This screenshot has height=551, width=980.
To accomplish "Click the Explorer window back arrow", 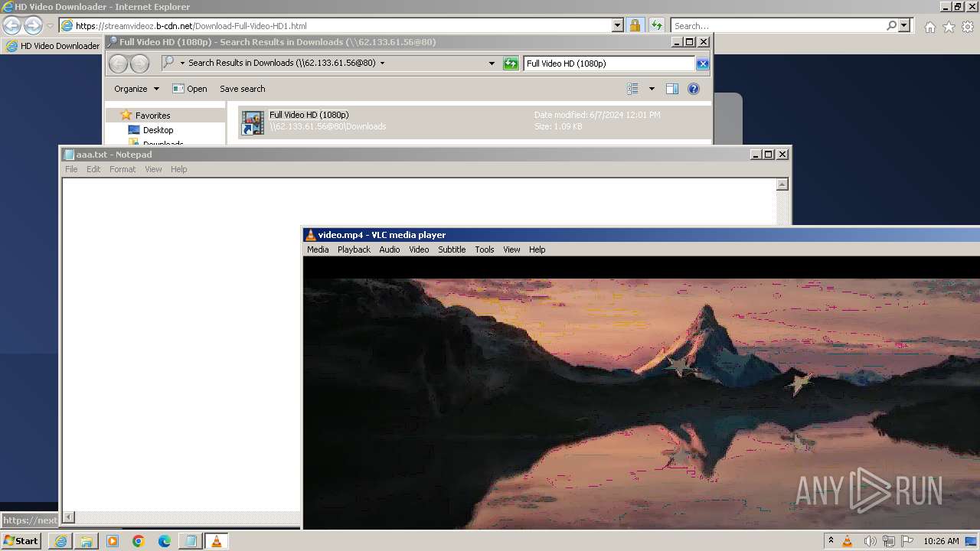I will click(118, 64).
